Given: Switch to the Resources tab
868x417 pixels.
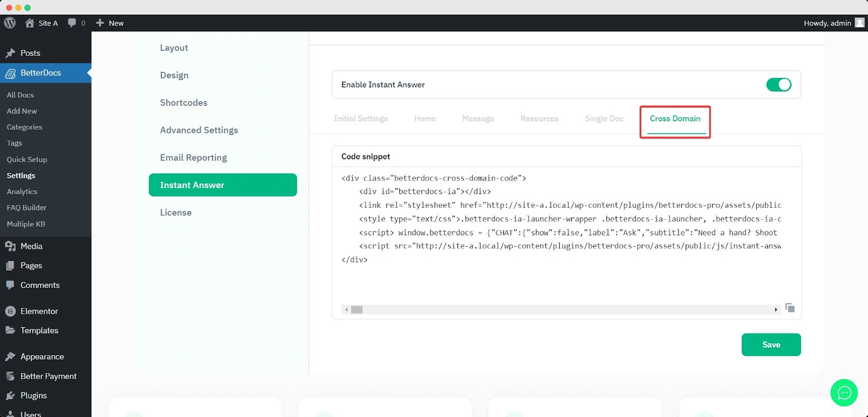Looking at the screenshot, I should point(539,119).
